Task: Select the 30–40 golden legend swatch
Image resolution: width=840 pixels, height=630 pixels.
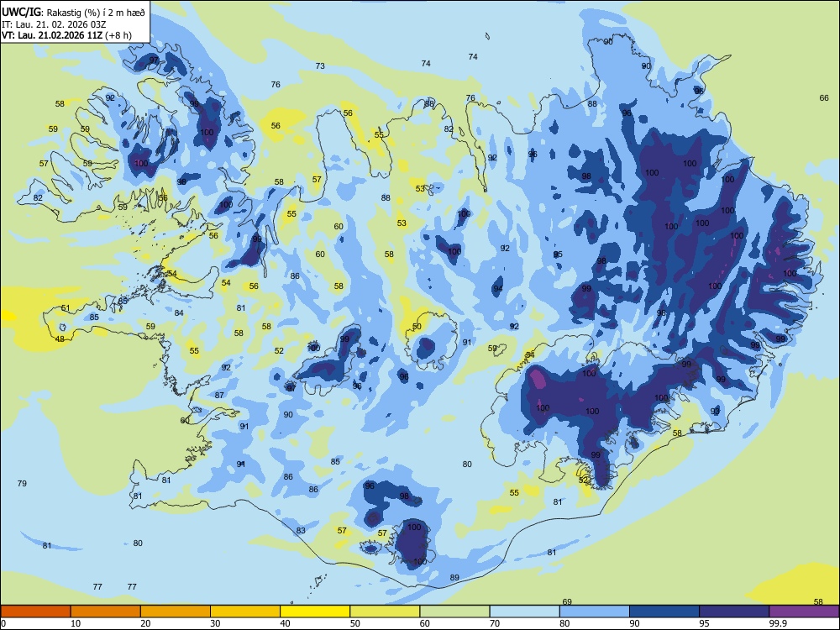Action: click(x=245, y=612)
